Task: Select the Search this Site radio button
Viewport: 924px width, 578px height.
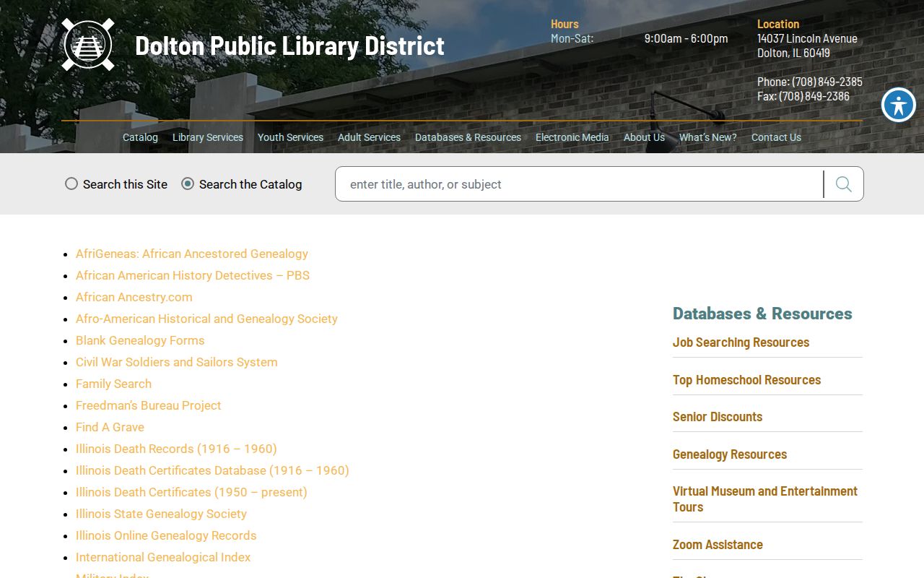Action: pyautogui.click(x=71, y=184)
